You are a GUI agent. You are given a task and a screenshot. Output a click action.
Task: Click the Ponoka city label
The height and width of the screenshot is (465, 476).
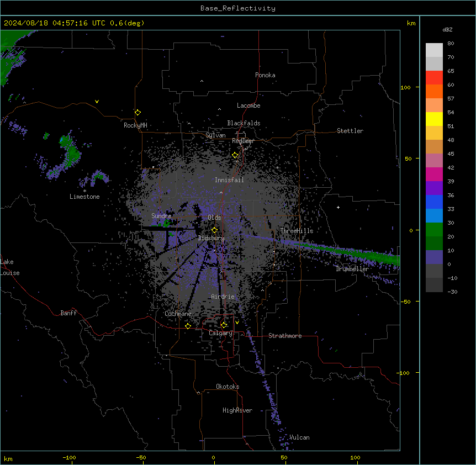[x=265, y=75]
